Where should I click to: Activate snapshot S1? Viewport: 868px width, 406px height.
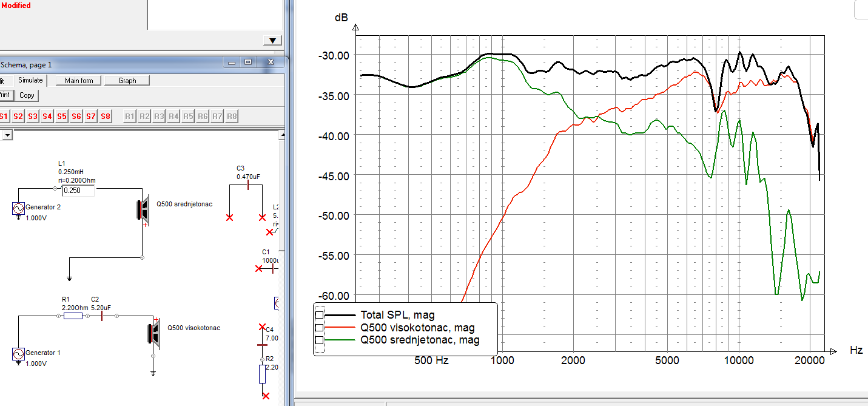point(4,116)
